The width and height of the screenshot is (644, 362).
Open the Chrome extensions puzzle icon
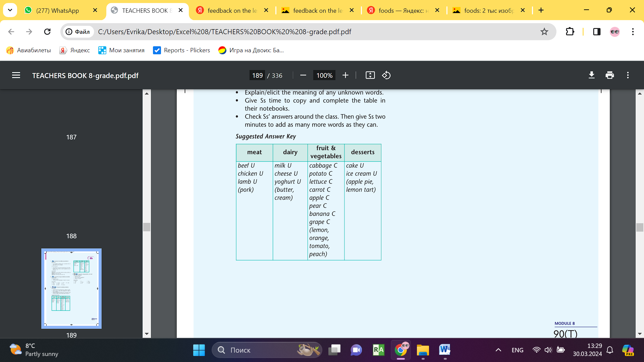570,32
